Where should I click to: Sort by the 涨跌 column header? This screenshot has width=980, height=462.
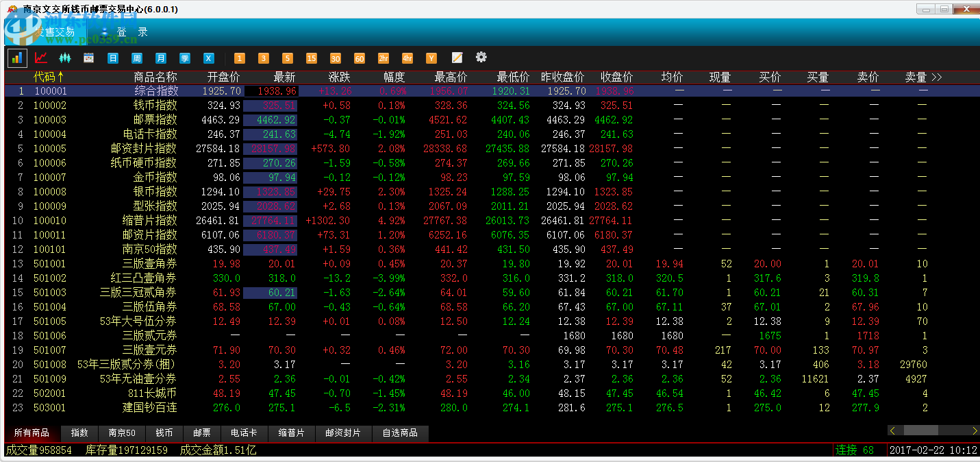[340, 77]
